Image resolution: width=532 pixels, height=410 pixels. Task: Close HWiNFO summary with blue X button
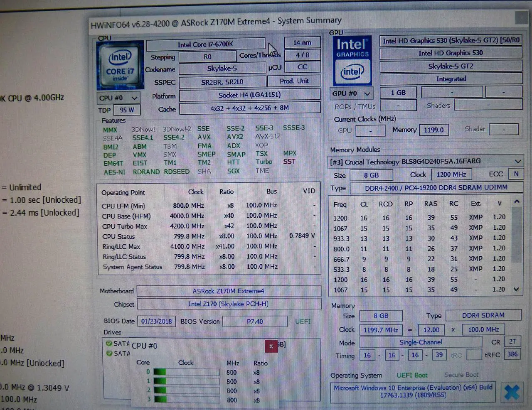coord(512,392)
